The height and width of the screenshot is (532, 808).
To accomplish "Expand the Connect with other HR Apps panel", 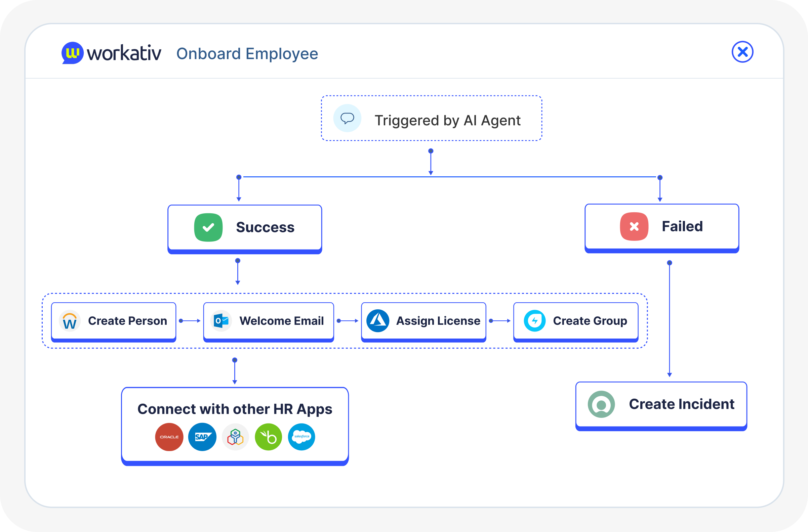I will (x=235, y=409).
